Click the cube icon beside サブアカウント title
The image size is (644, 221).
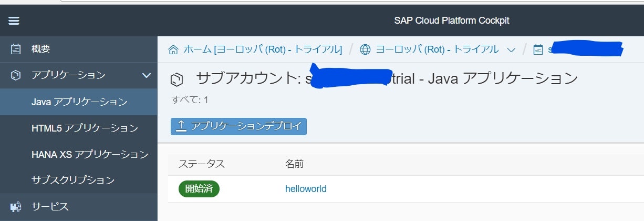click(x=177, y=80)
